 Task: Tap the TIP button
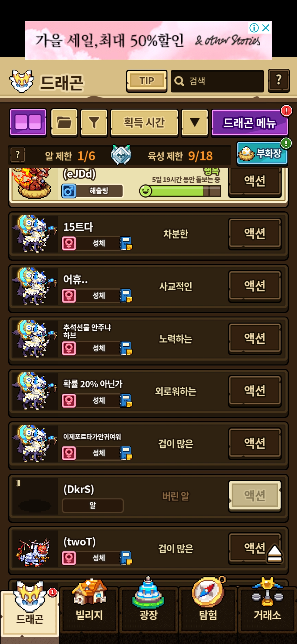147,81
